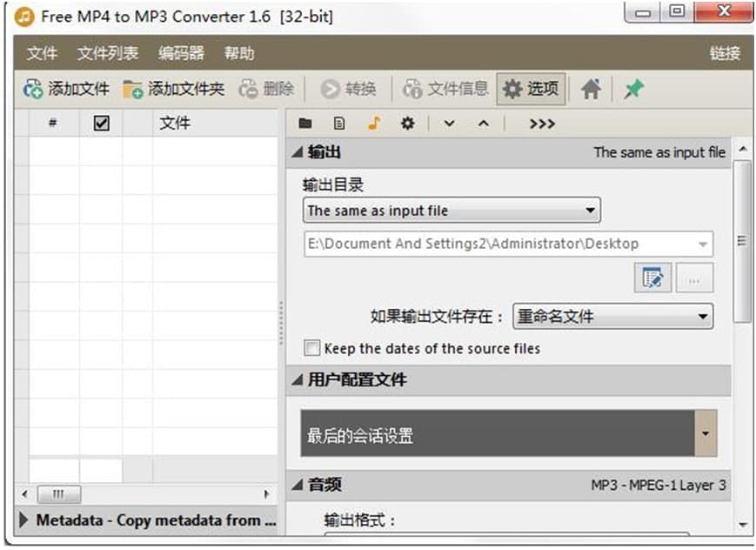Click the ... browse button

tap(693, 278)
